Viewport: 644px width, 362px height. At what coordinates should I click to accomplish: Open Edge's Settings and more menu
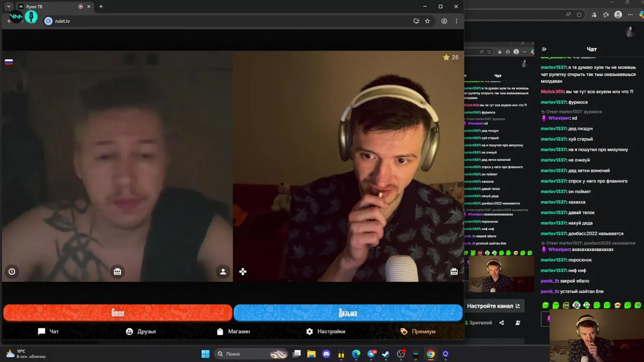[x=631, y=15]
